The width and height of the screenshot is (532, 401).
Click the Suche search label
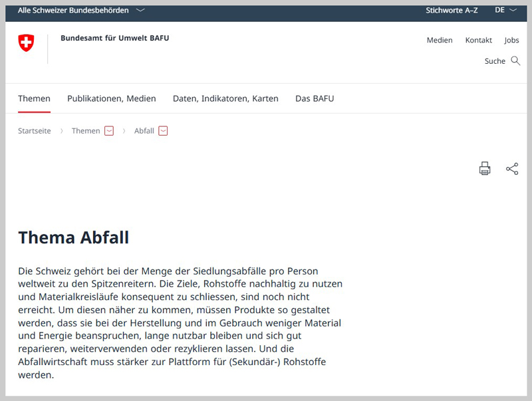click(x=495, y=61)
